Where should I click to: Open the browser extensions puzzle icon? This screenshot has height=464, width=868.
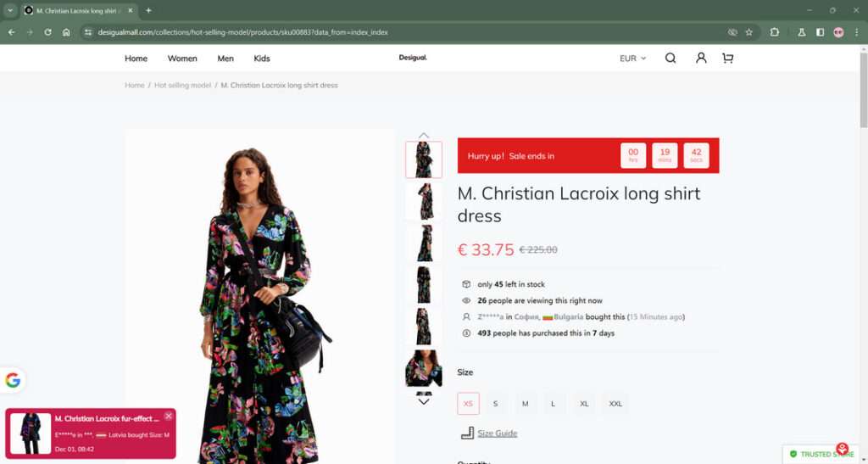(x=775, y=32)
